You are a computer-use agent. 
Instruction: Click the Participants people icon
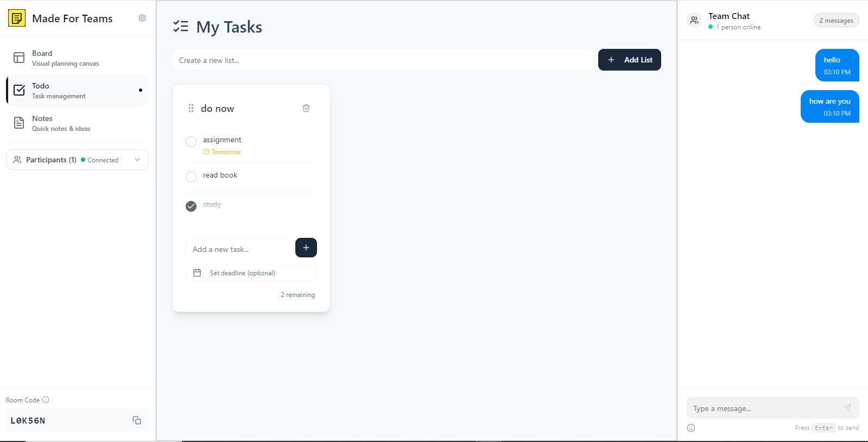(17, 160)
